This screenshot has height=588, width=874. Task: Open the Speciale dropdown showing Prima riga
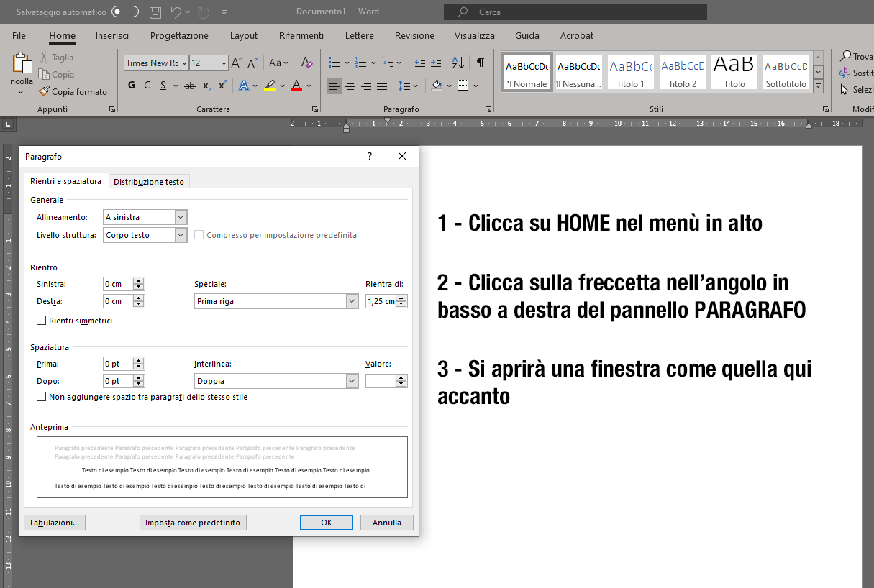tap(352, 301)
